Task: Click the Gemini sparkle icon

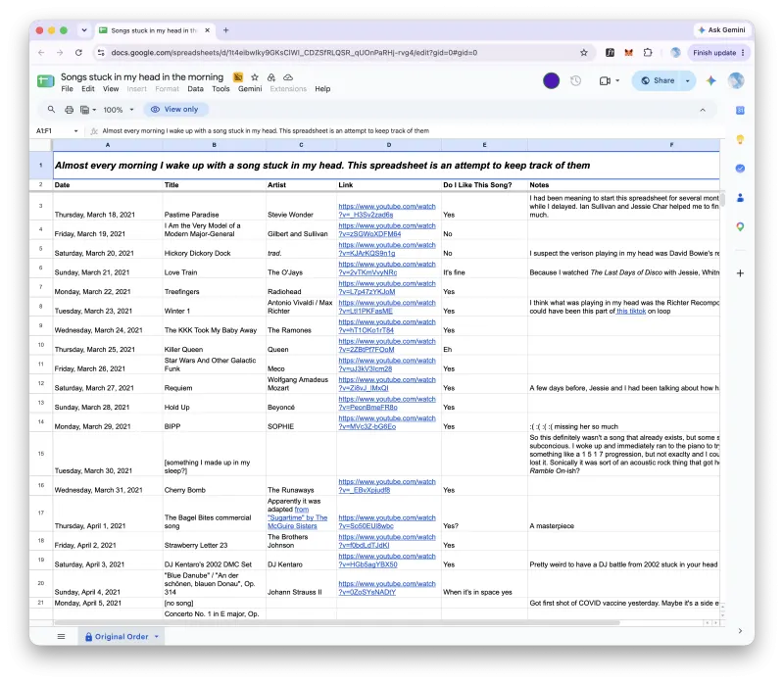Action: (710, 80)
